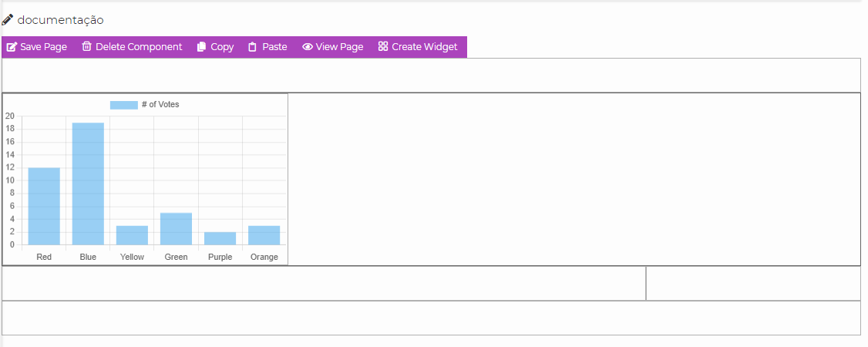
Task: Select the Red bar in chart
Action: (44, 206)
